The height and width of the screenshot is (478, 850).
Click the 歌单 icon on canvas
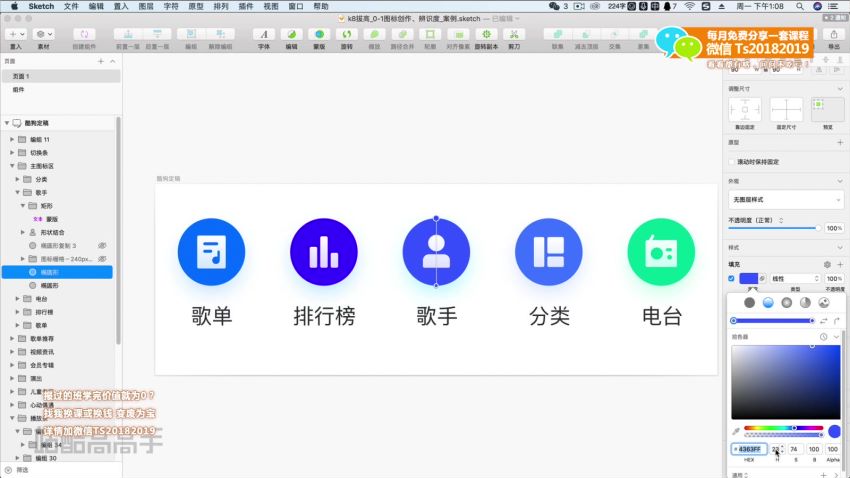tap(211, 252)
